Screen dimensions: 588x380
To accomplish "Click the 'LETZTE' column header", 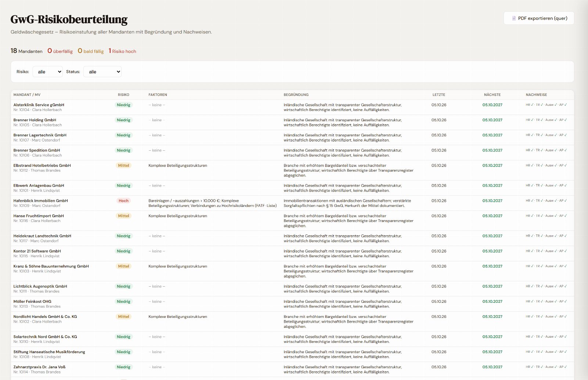I will pos(439,95).
